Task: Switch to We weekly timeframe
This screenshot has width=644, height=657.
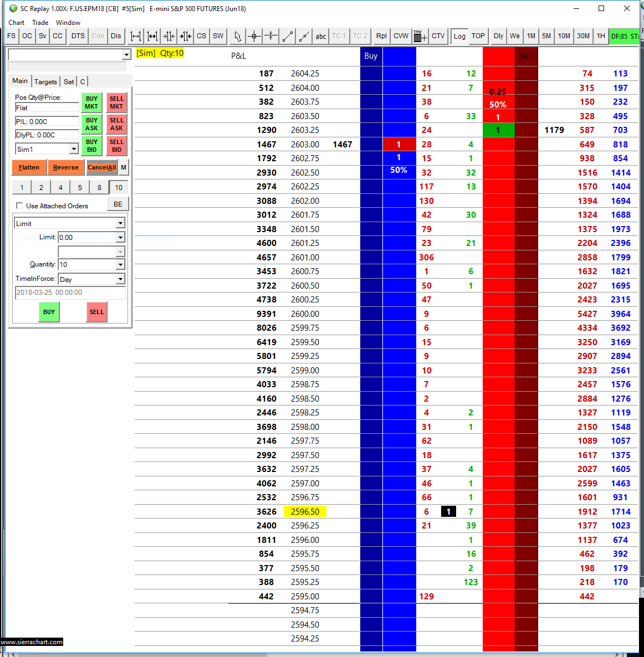Action: pos(515,36)
